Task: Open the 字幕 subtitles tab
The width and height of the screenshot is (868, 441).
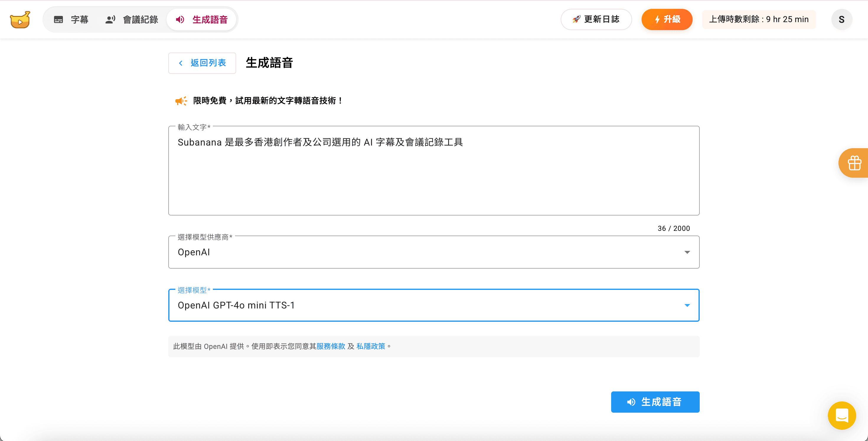Action: coord(71,19)
